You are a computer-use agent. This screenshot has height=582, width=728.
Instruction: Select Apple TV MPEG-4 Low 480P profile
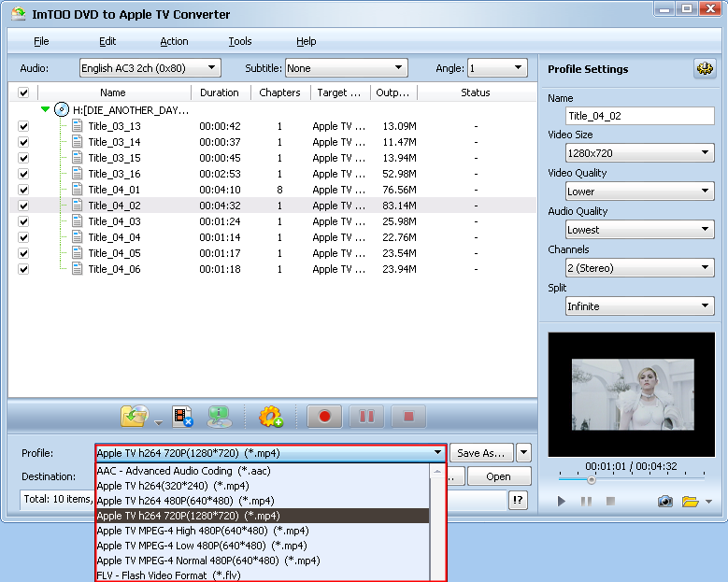263,546
